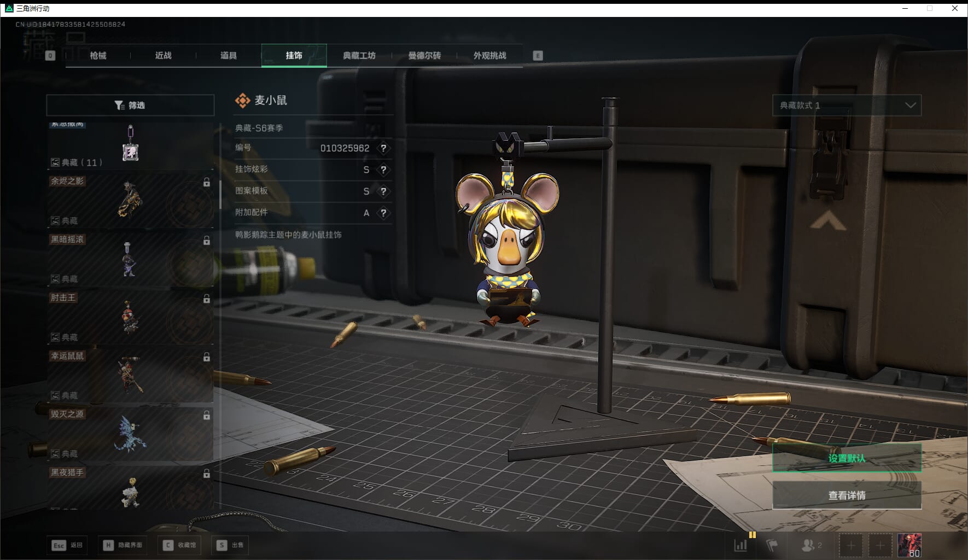Click the player avatar showing level 60
Viewport: 968px width, 560px height.
tap(909, 545)
